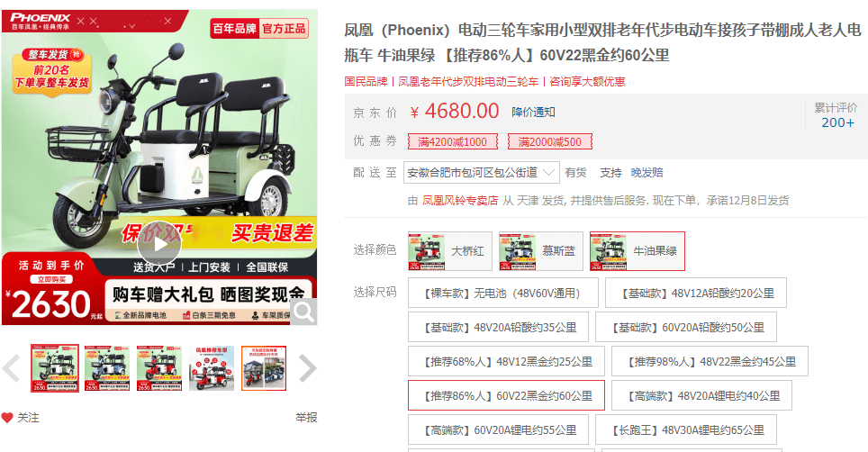
Task: Show next thumbnails with right arrow
Action: coord(307,368)
